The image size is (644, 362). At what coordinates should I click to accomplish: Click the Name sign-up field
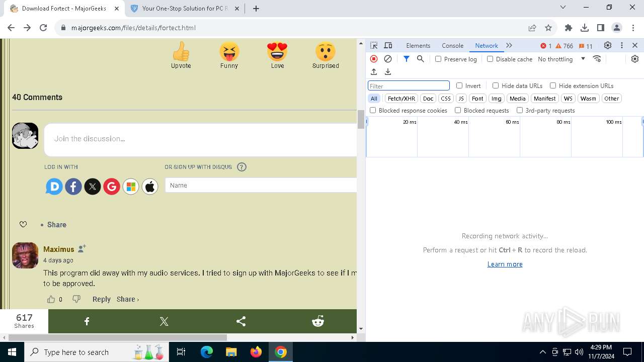pos(261,185)
